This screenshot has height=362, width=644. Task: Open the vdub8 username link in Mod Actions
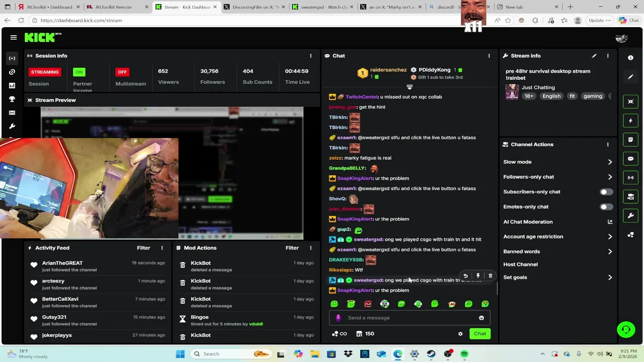pos(256,324)
